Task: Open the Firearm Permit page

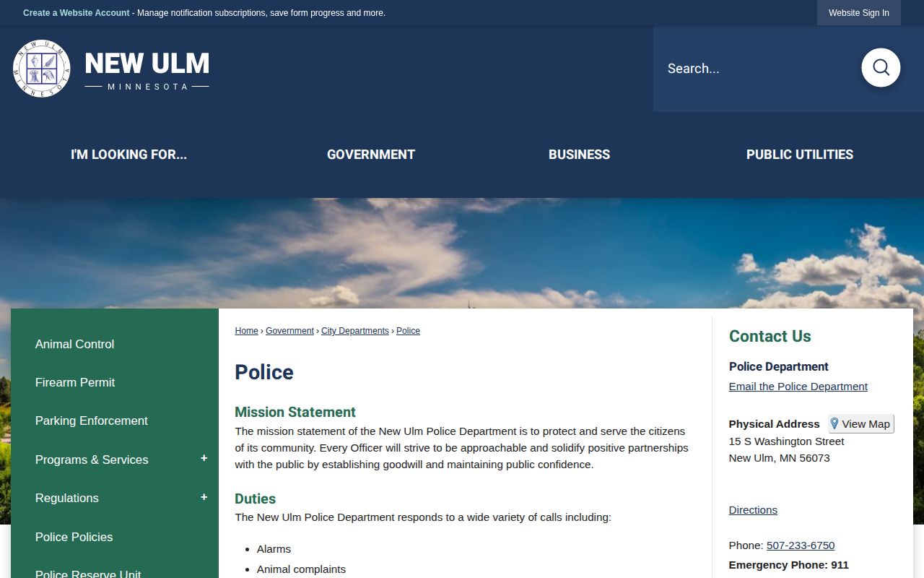Action: pos(75,382)
